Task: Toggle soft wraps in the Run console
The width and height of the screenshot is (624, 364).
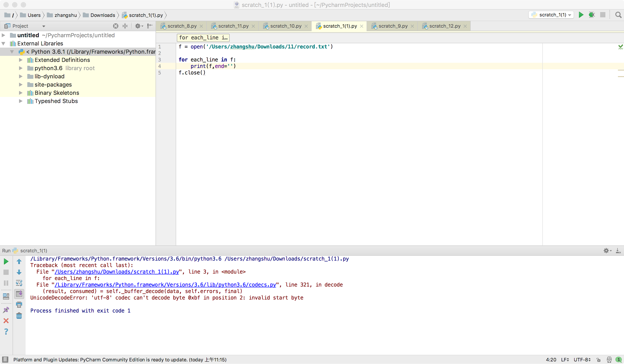Action: coord(19,283)
